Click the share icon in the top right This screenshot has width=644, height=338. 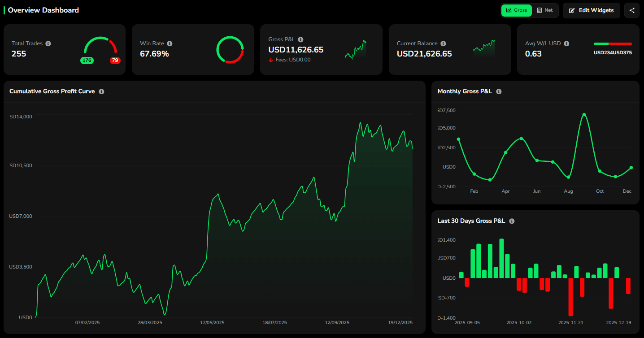tap(631, 10)
